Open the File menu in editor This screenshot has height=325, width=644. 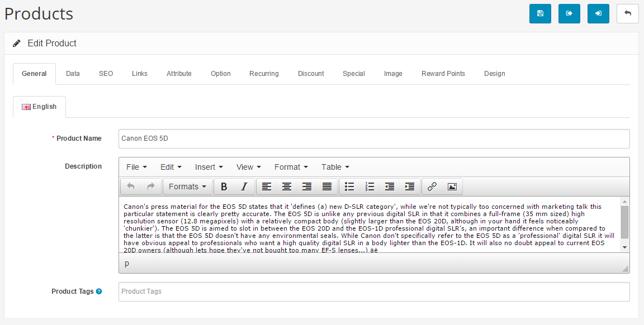tap(137, 167)
